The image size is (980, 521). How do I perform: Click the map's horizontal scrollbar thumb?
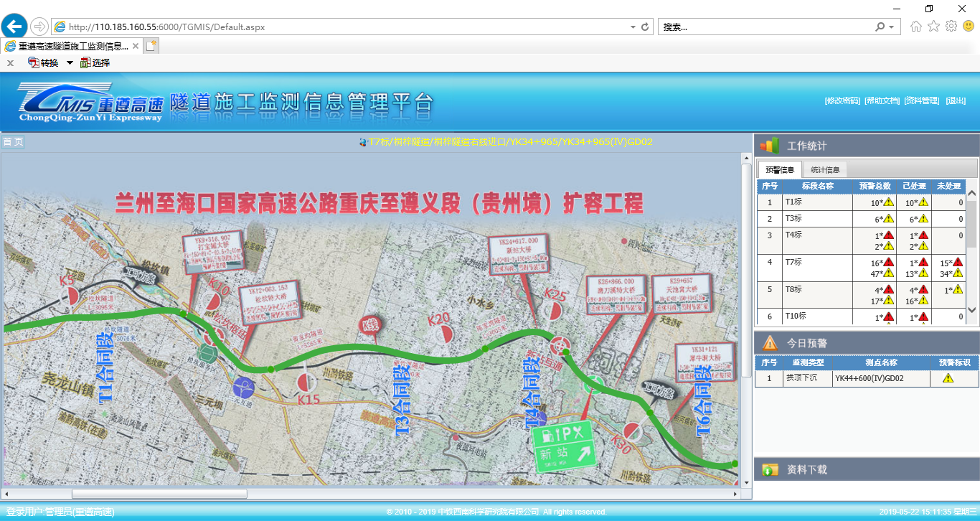(159, 494)
